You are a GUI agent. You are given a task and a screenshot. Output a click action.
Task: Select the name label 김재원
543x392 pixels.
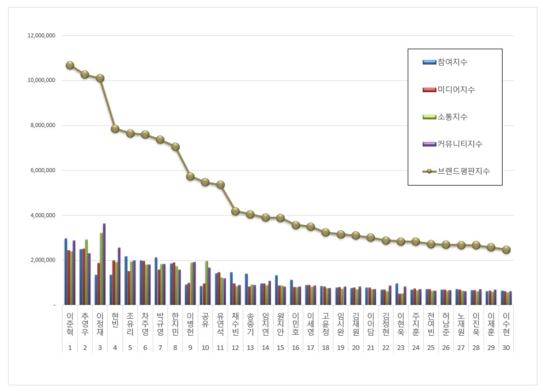356,324
